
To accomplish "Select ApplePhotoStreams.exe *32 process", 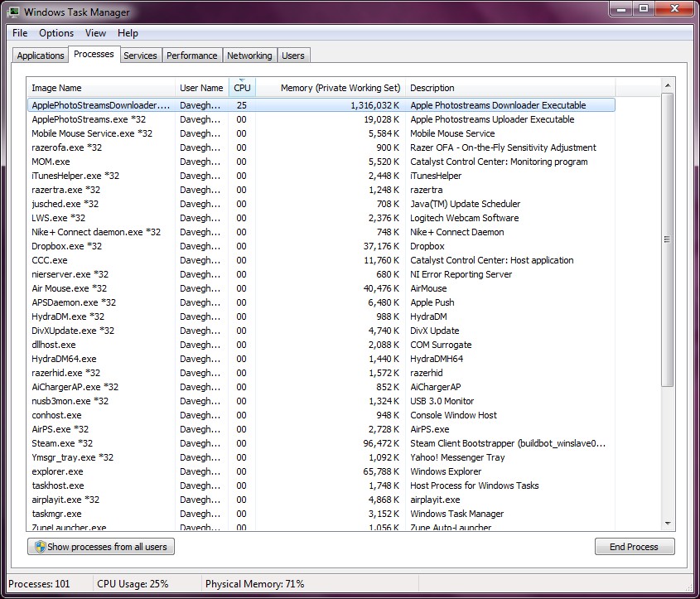I will pyautogui.click(x=321, y=119).
